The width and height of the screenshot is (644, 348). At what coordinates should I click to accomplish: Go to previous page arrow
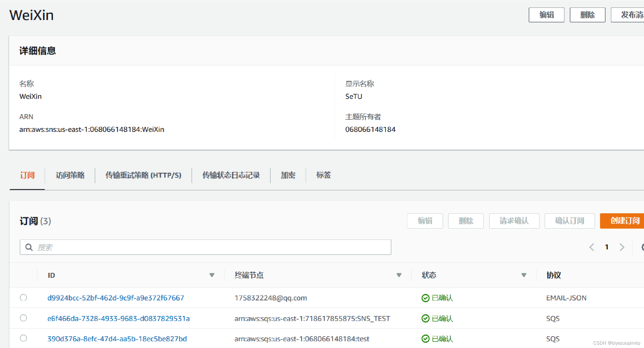[592, 247]
